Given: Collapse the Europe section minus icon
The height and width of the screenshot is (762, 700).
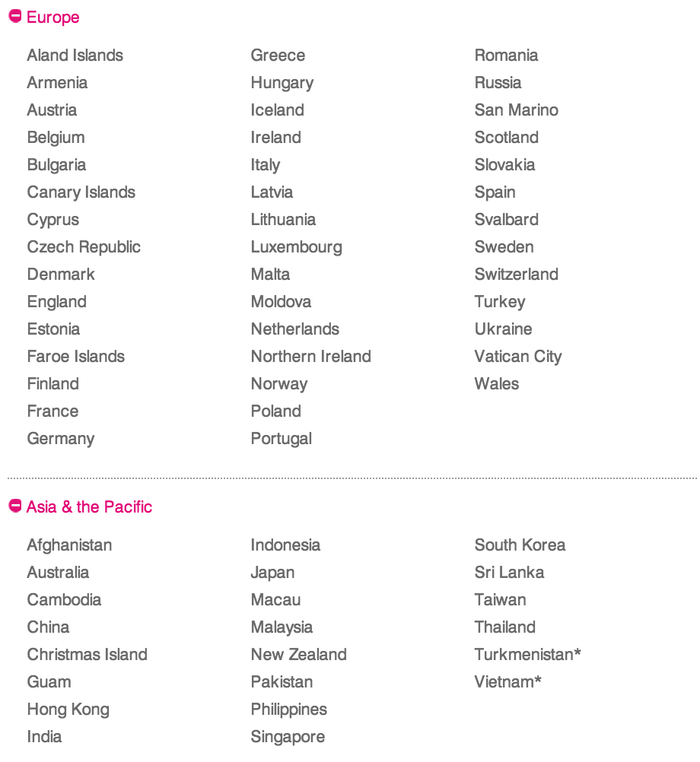Looking at the screenshot, I should click(x=15, y=17).
